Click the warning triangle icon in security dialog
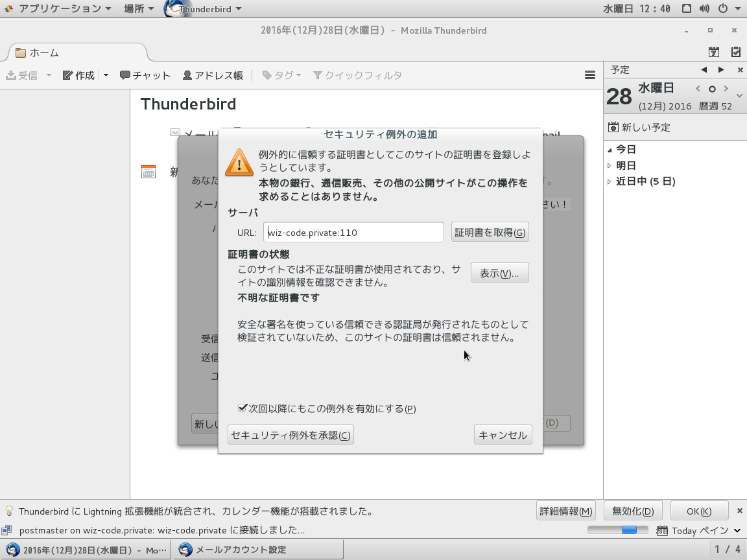Viewport: 747px width, 560px height. click(239, 163)
